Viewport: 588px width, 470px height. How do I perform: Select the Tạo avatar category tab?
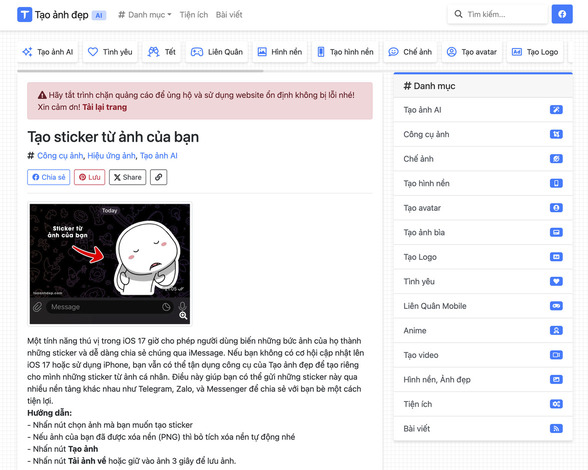tap(471, 52)
